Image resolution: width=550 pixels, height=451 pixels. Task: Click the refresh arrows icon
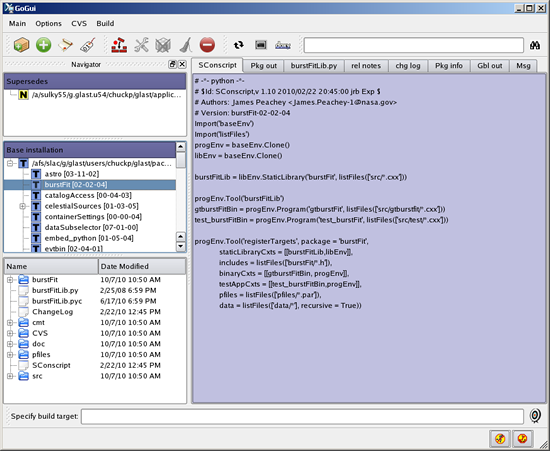pos(239,45)
